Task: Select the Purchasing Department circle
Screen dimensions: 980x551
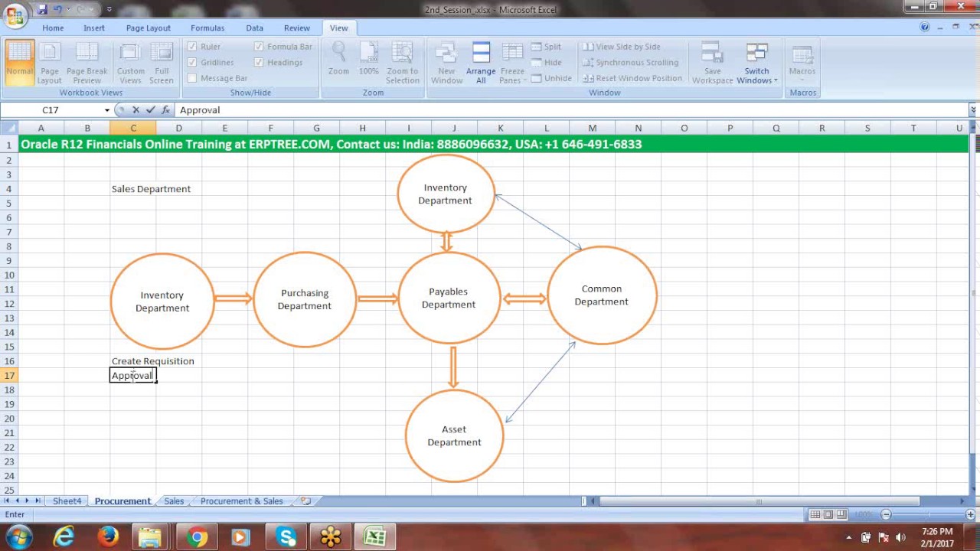Action: [x=305, y=299]
